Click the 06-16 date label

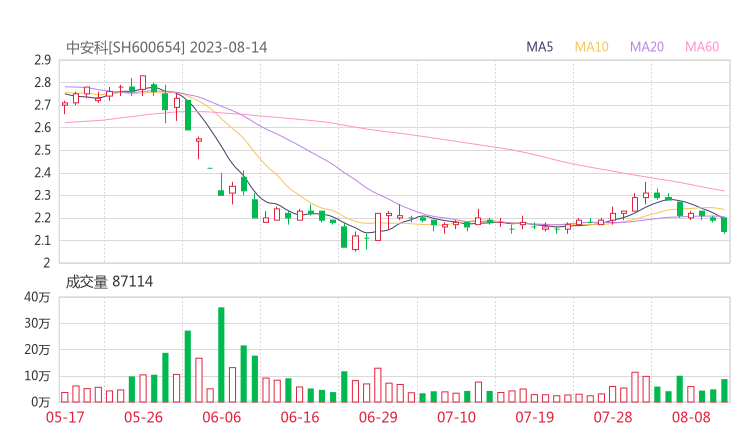tap(300, 417)
